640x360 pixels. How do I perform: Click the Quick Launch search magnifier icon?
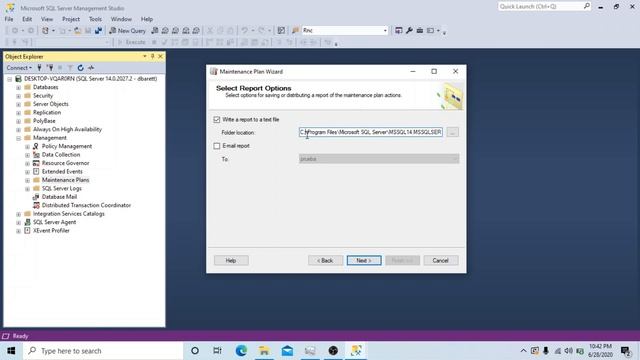[x=587, y=6]
